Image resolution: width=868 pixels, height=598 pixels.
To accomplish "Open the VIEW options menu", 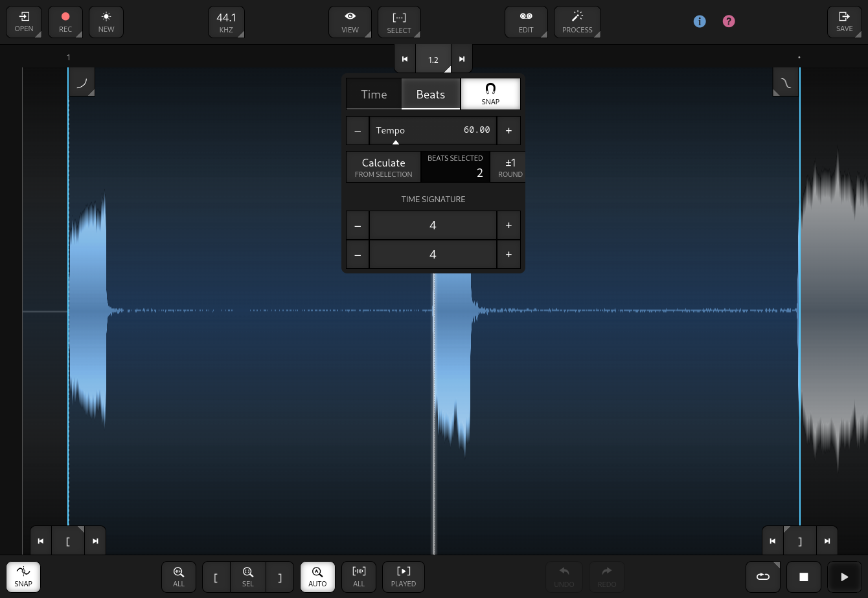I will click(x=350, y=22).
